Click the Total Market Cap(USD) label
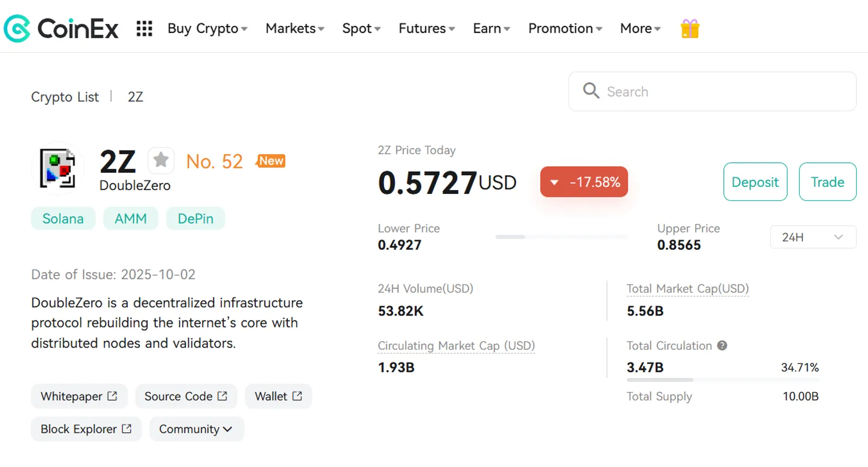This screenshot has width=868, height=467. tap(688, 289)
